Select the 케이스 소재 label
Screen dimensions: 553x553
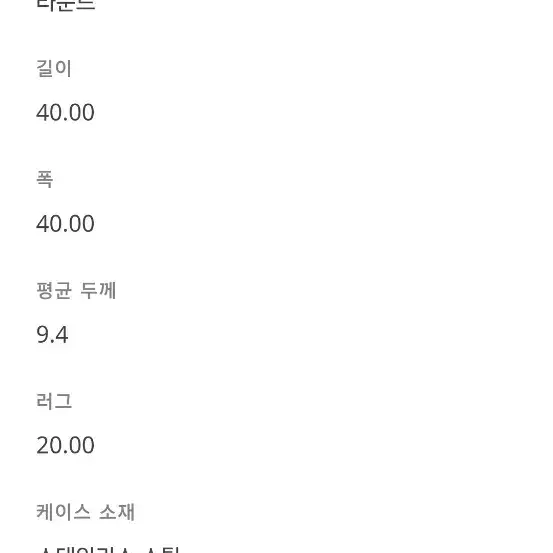(85, 512)
